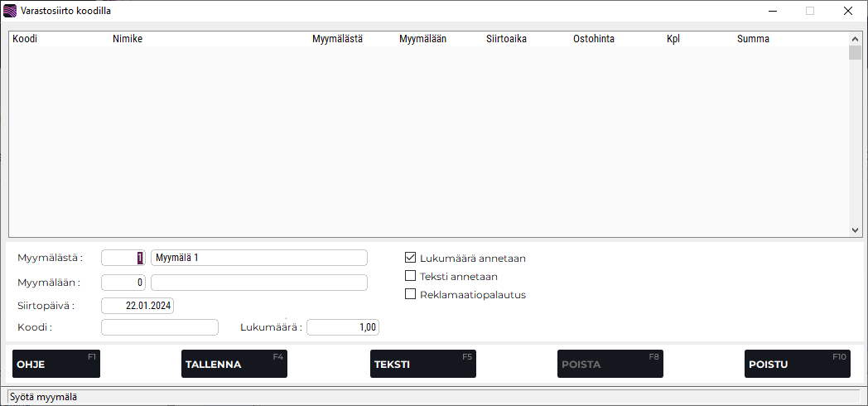Select the Lukumäärä quantity field
Image resolution: width=868 pixels, height=406 pixels.
[x=343, y=327]
